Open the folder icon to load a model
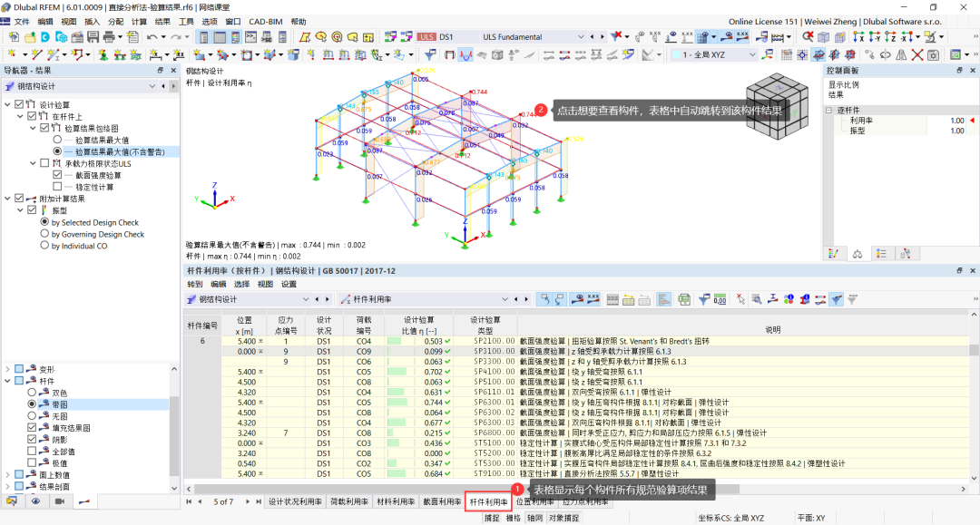This screenshot has width=980, height=525. tap(29, 37)
